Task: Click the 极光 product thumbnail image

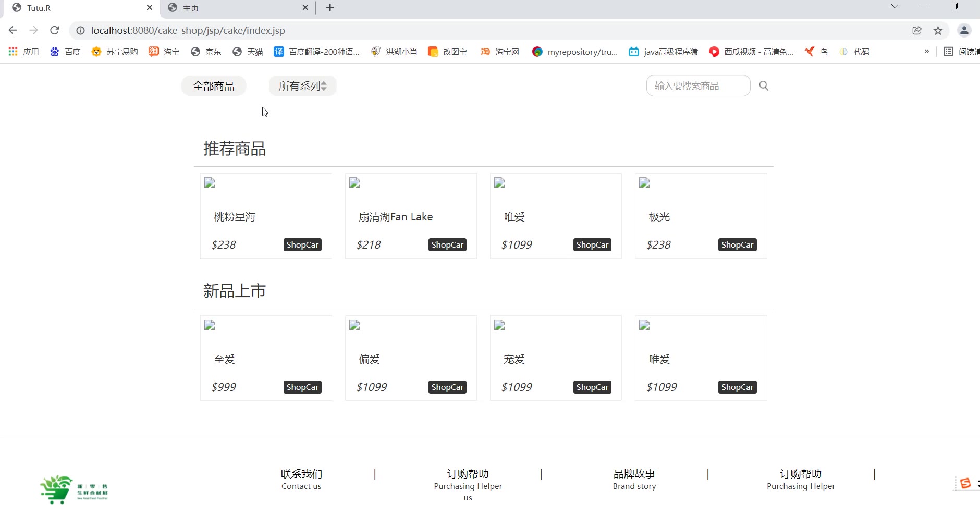Action: point(644,183)
